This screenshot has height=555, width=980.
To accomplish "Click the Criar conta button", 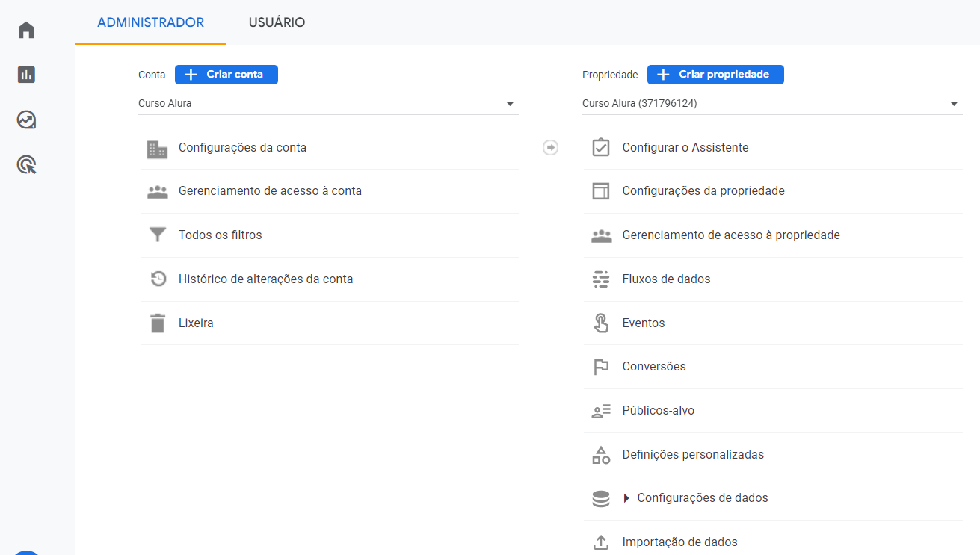I will [x=226, y=75].
